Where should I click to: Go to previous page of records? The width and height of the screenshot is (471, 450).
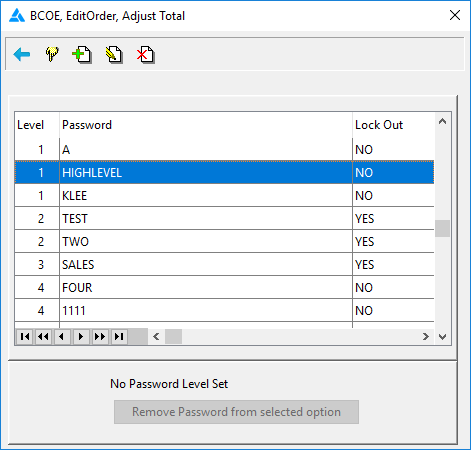coord(43,337)
